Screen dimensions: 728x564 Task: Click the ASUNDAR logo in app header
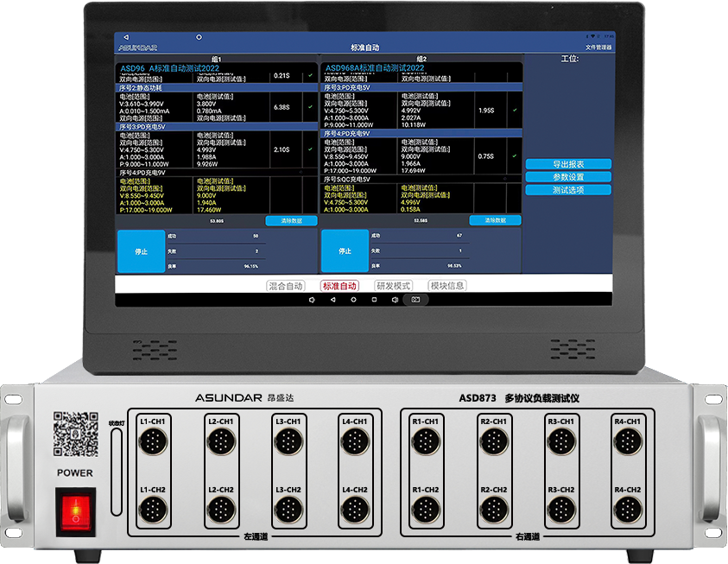pyautogui.click(x=137, y=48)
